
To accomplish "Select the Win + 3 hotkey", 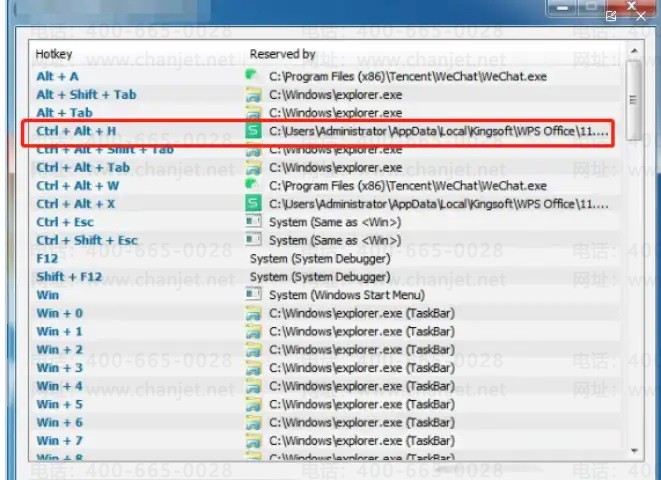I will pos(59,367).
